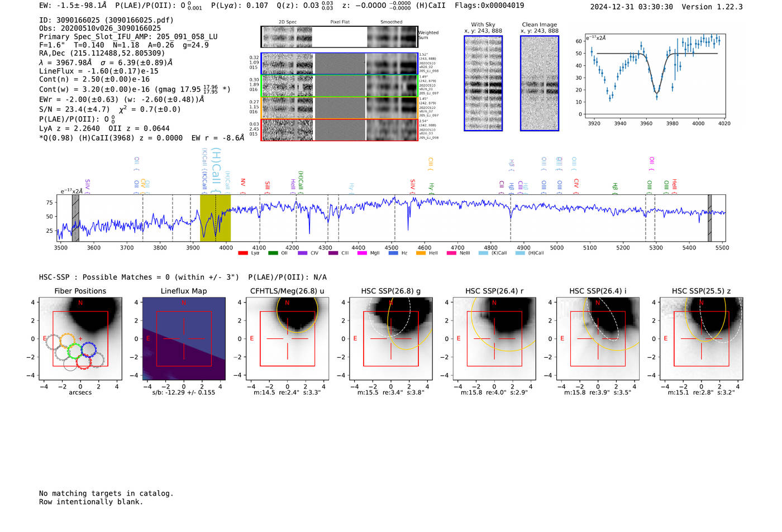Open the HSC SSP(26.4) r cutout
This screenshot has width=782, height=532.
(494, 339)
